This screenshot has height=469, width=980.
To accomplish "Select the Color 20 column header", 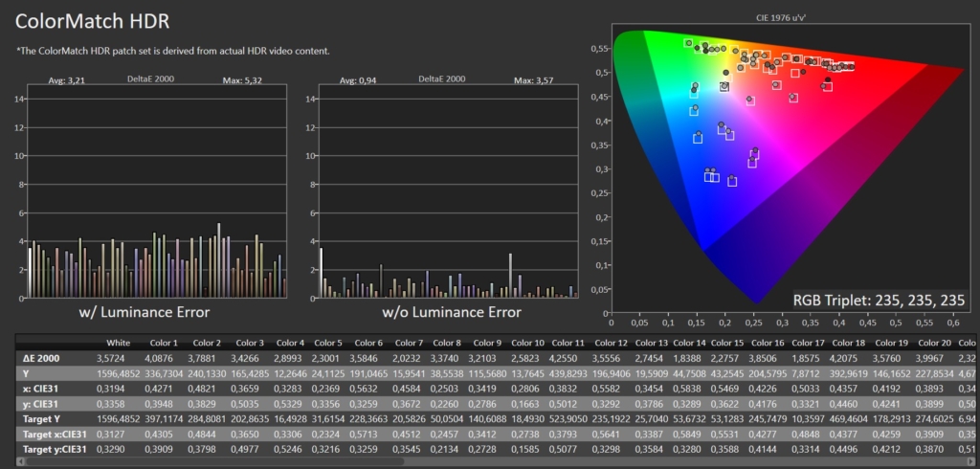I will (934, 343).
